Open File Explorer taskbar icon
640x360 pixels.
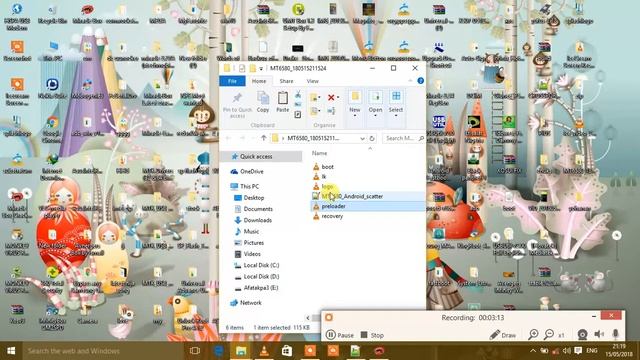pyautogui.click(x=241, y=351)
